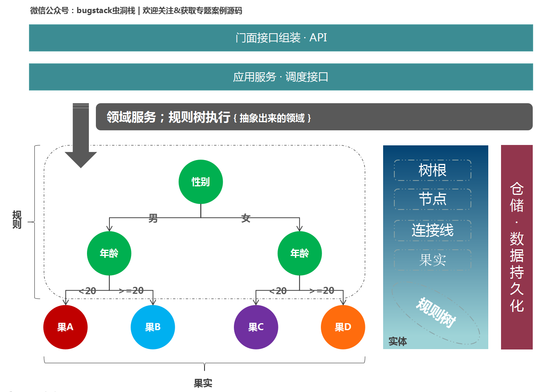
Task: Click the right 年龄 node circle
Action: (300, 253)
